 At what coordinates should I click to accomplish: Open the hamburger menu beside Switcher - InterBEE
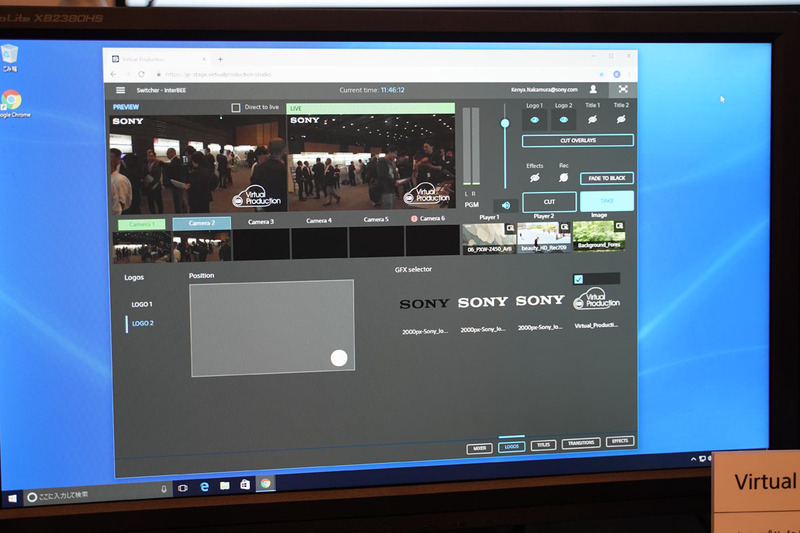[120, 90]
